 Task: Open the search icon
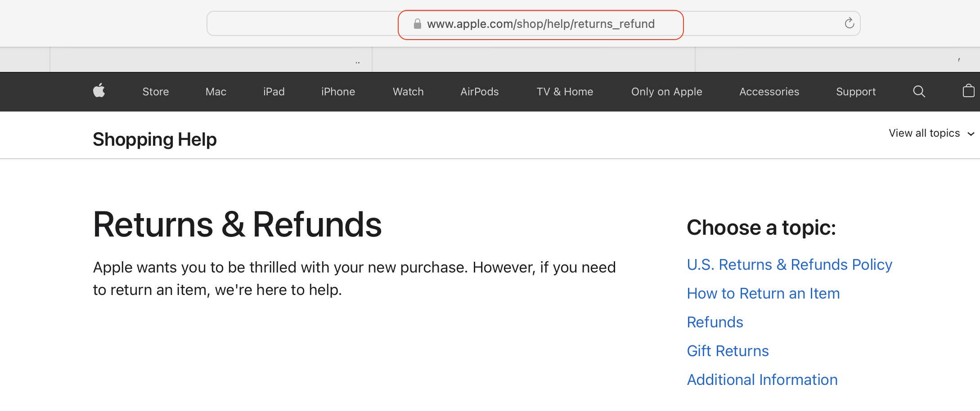point(919,91)
